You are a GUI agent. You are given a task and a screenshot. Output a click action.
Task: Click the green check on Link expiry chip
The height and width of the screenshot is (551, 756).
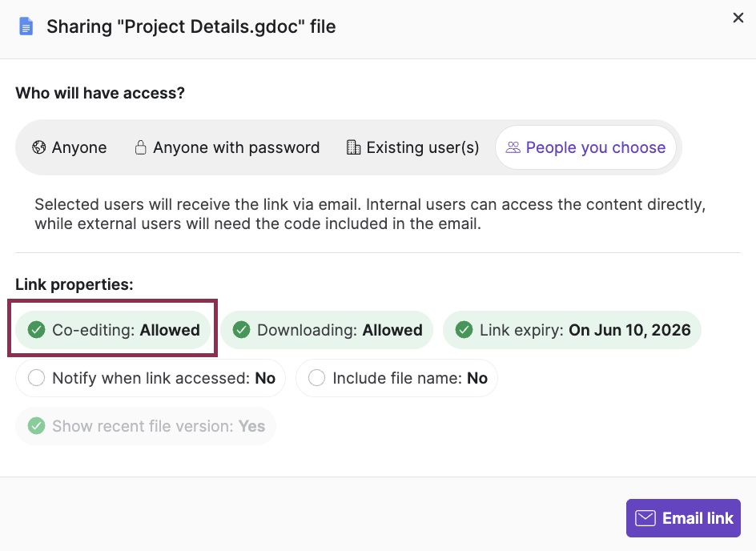(464, 329)
